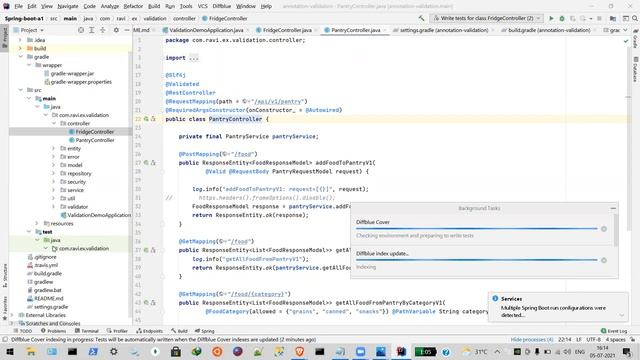Open the VCS menu
Image resolution: width=640 pixels, height=360 pixels.
[x=202, y=6]
